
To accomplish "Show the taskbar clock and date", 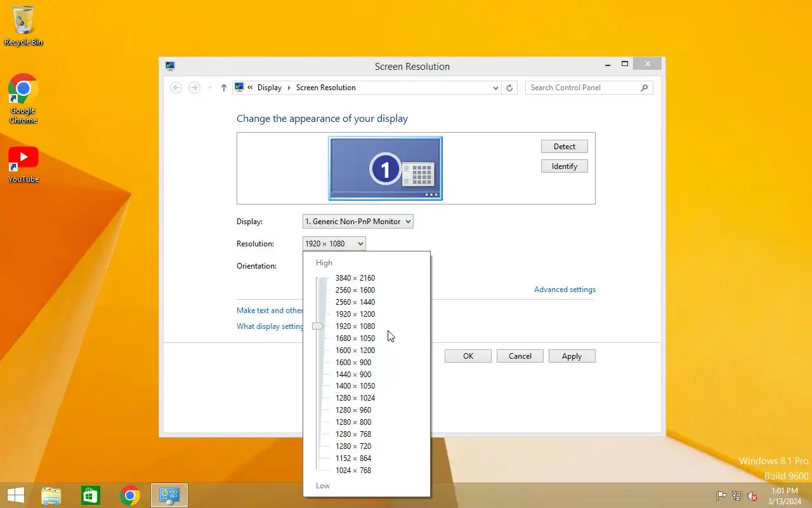I will click(785, 496).
